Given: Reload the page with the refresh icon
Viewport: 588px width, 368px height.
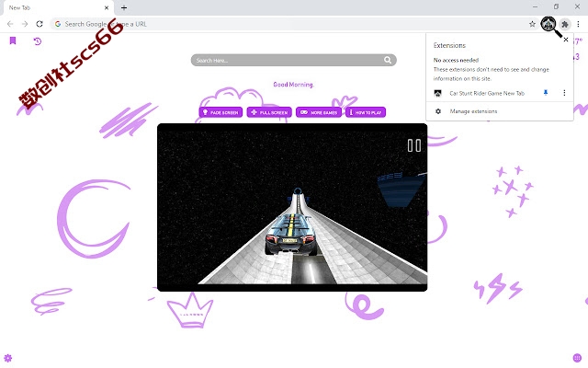Looking at the screenshot, I should pos(40,24).
